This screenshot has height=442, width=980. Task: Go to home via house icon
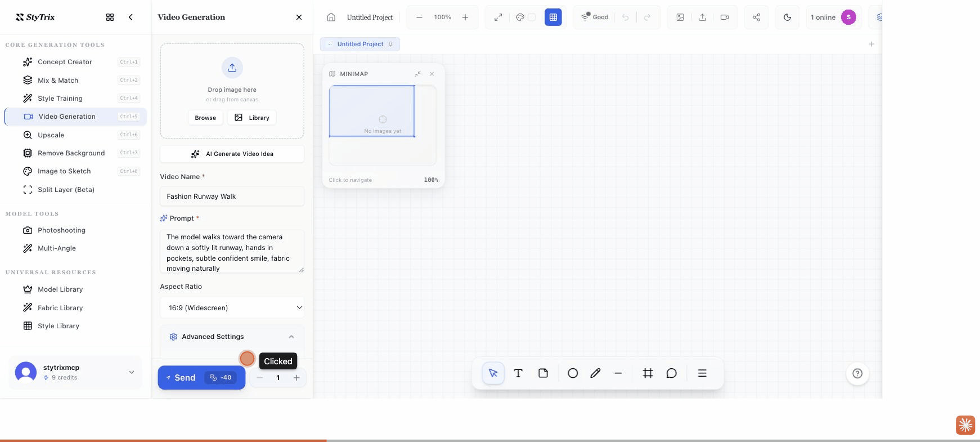331,17
